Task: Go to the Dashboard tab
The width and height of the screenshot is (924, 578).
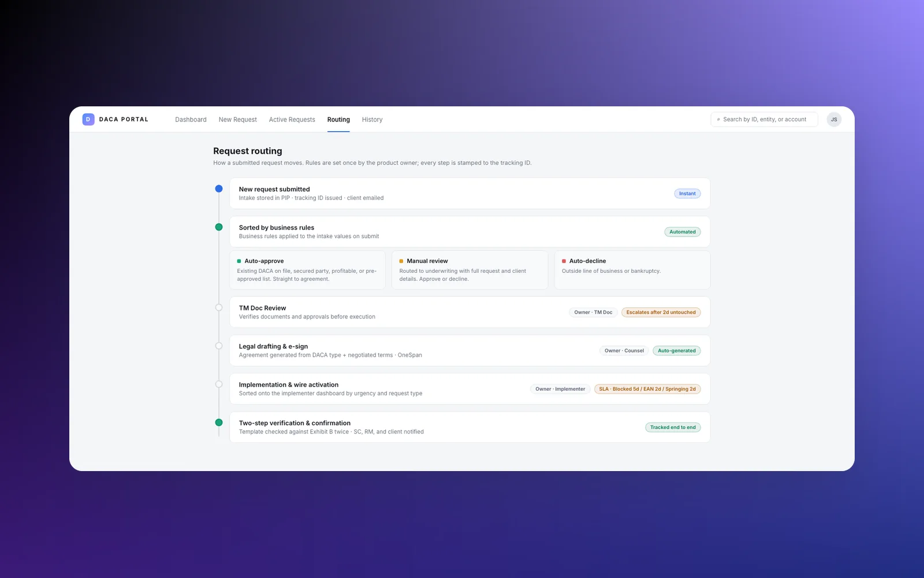Action: pyautogui.click(x=191, y=120)
